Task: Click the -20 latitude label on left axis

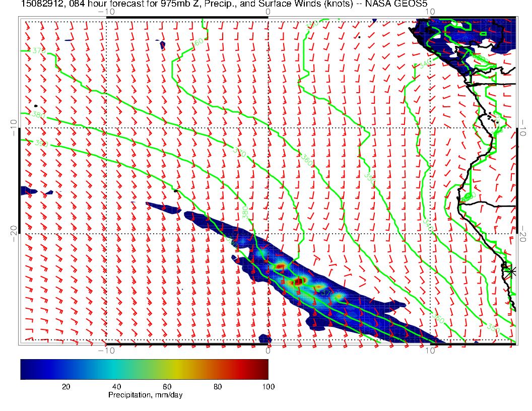Action: (x=13, y=234)
